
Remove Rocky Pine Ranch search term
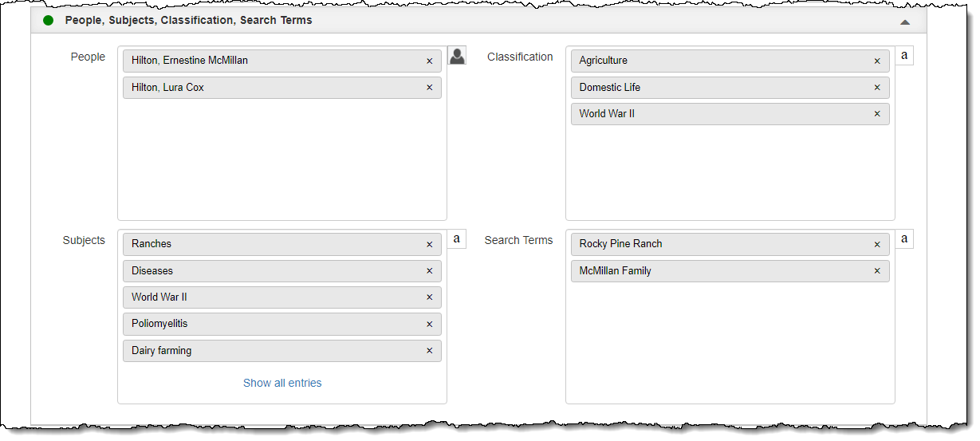[x=877, y=244]
